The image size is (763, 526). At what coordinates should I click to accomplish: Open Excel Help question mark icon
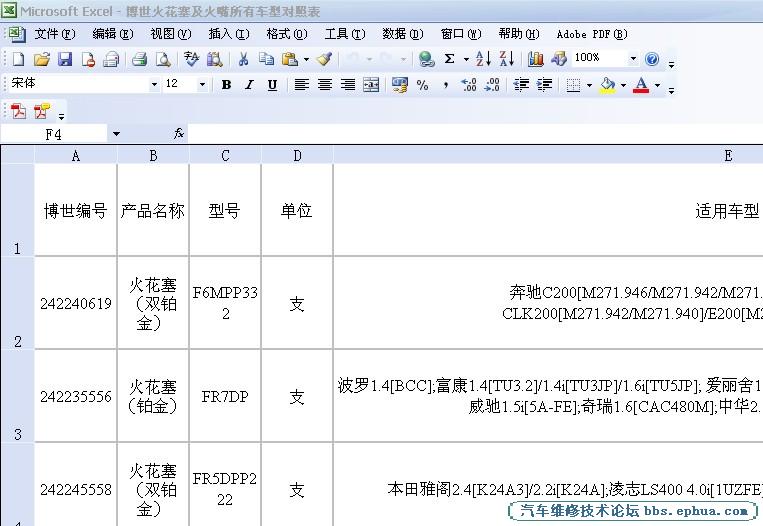(652, 59)
